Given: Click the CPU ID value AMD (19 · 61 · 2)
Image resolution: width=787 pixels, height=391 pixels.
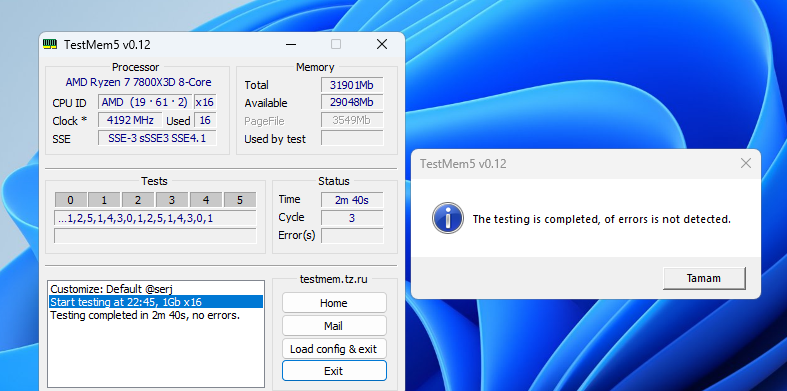Looking at the screenshot, I should 145,102.
